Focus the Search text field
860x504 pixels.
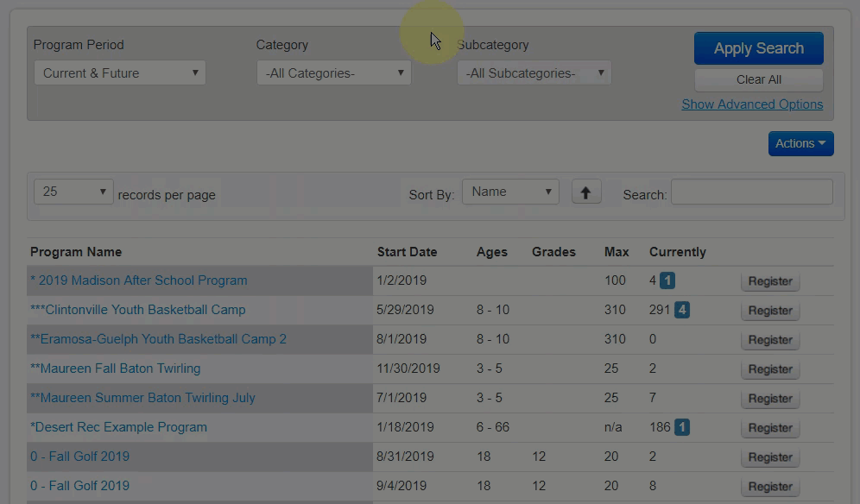click(x=751, y=192)
